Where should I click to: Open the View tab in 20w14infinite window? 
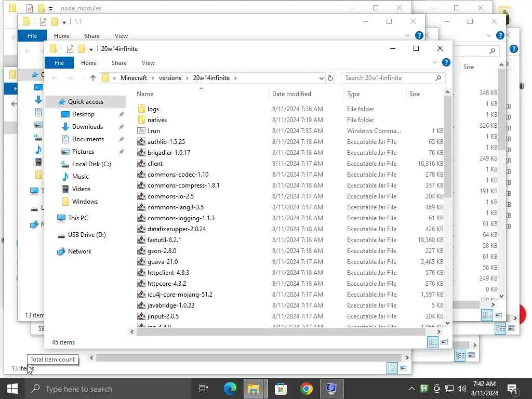tap(148, 63)
